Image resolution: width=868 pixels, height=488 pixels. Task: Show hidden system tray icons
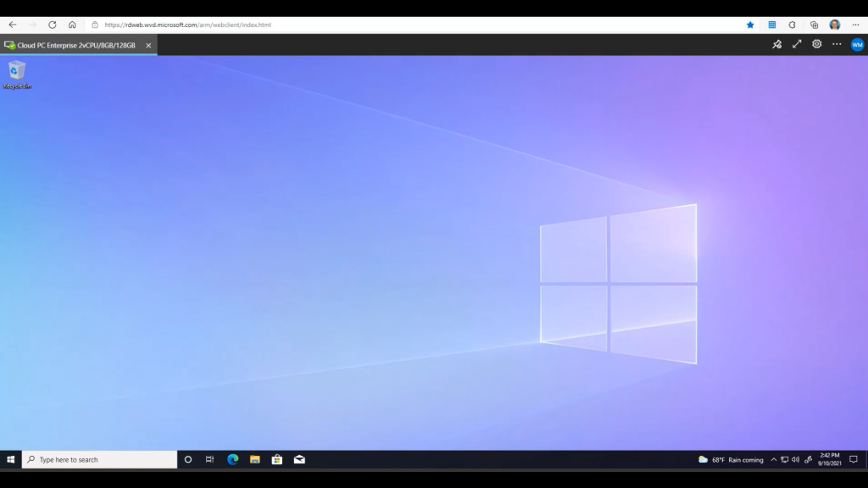coord(774,459)
